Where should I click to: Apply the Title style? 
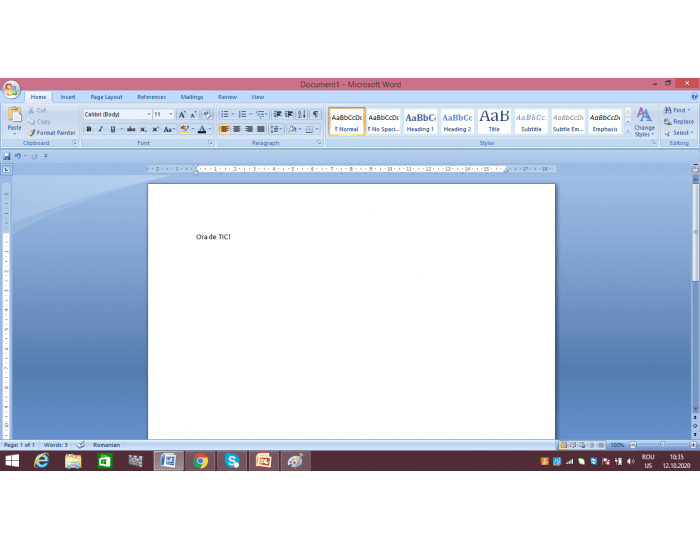[x=494, y=121]
